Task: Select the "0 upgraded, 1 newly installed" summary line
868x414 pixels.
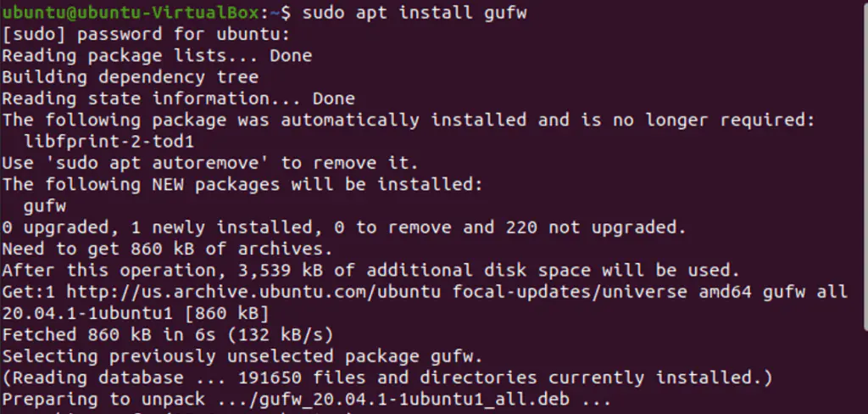Action: 343,227
